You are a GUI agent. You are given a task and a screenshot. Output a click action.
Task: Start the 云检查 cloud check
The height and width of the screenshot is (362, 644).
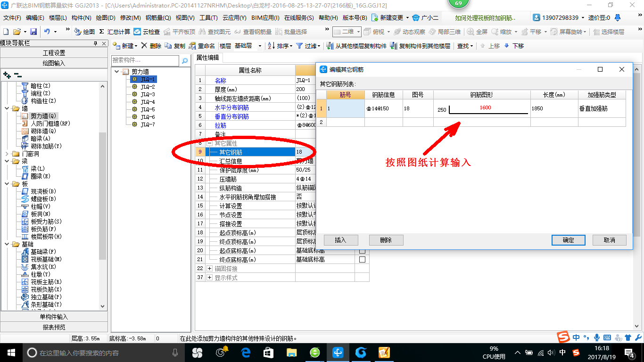coord(147,32)
